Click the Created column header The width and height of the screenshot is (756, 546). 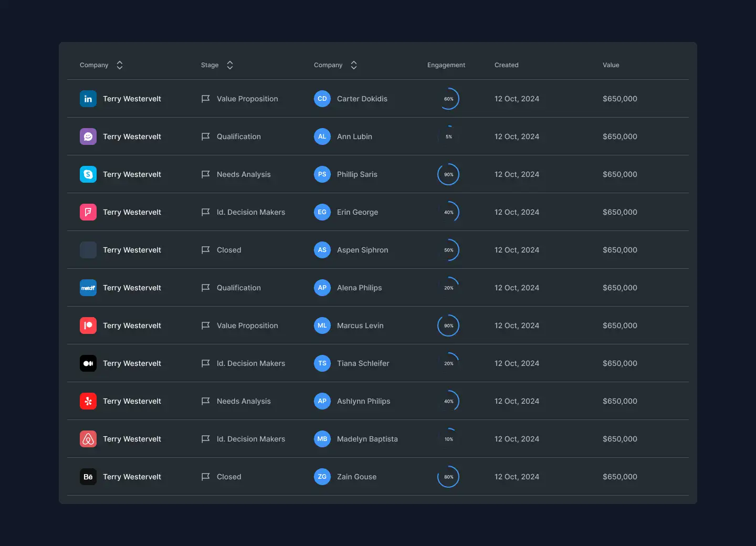[507, 65]
